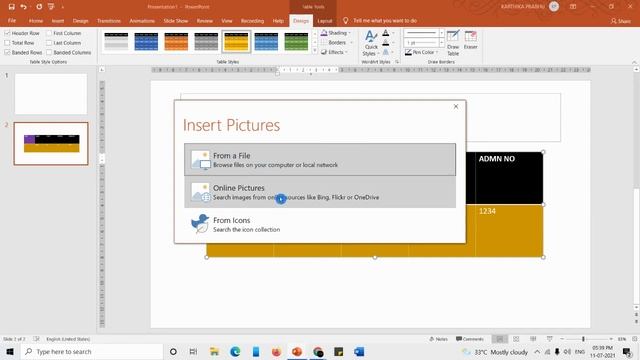Screen dimensions: 640x360
Task: Open the Review tab
Action: click(204, 20)
